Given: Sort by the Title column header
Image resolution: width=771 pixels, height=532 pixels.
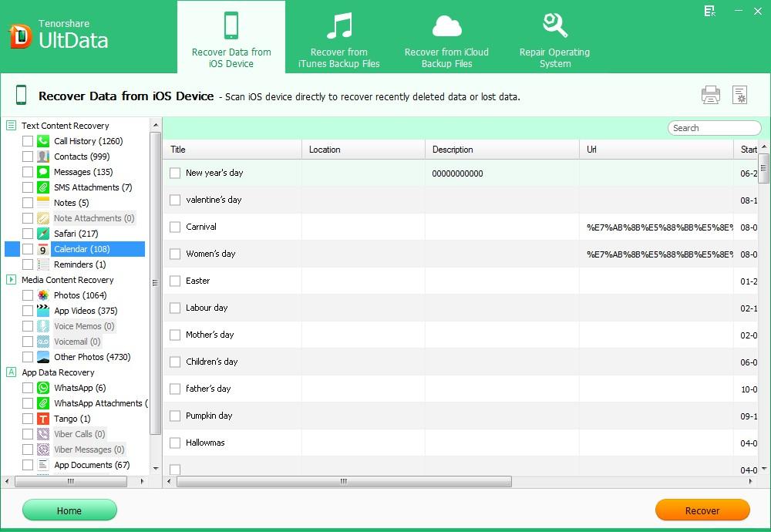Looking at the screenshot, I should pos(232,150).
